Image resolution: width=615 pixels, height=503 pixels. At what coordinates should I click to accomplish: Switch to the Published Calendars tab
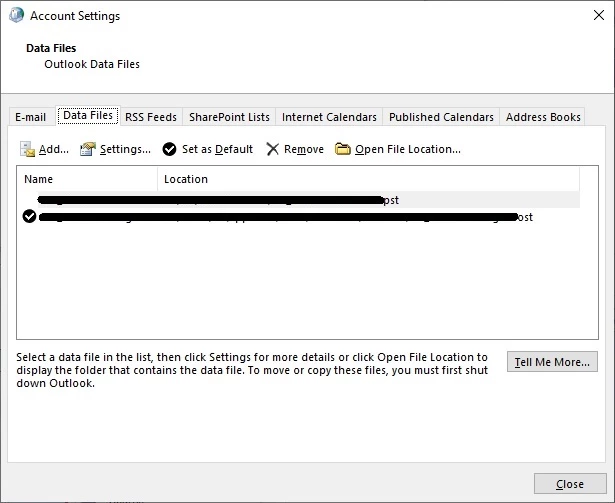(441, 117)
